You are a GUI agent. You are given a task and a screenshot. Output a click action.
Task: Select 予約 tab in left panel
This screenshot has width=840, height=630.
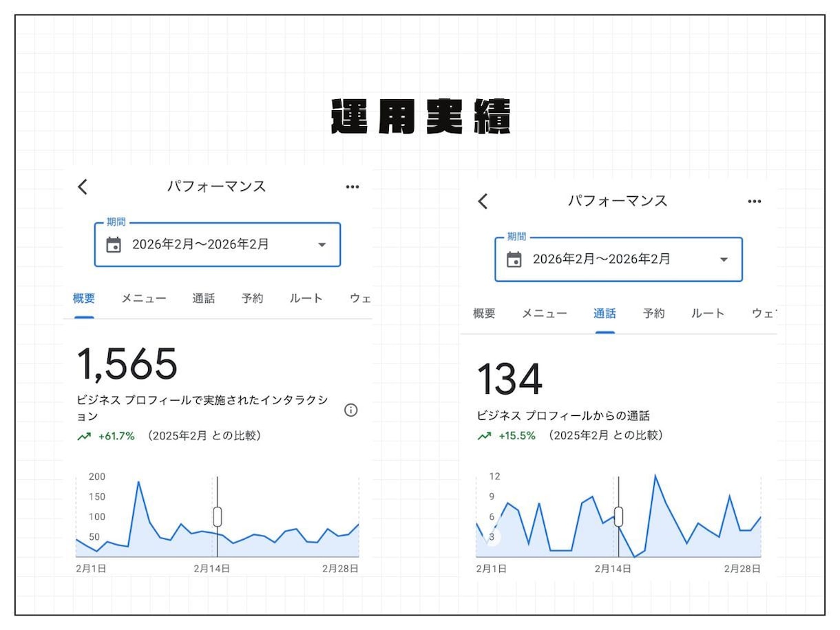pos(252,299)
